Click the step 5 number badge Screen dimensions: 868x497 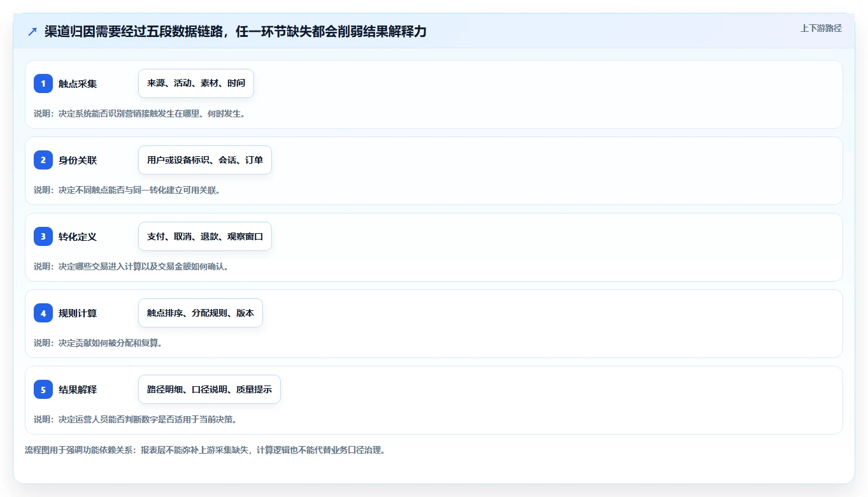point(43,389)
